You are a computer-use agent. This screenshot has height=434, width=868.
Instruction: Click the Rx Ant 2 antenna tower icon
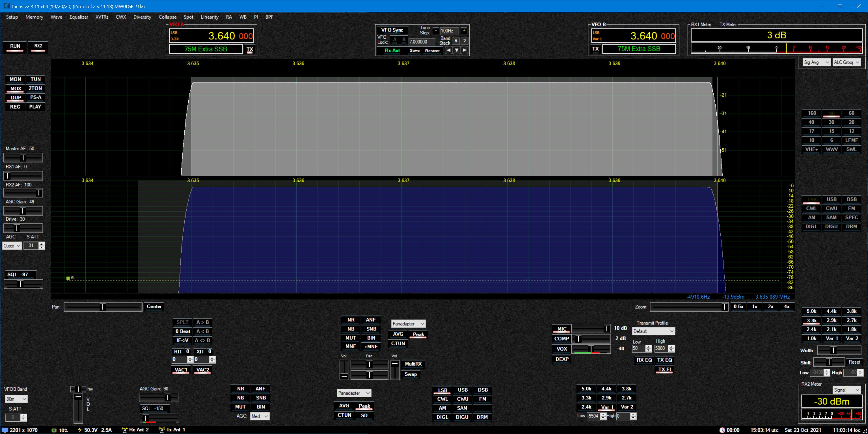125,430
